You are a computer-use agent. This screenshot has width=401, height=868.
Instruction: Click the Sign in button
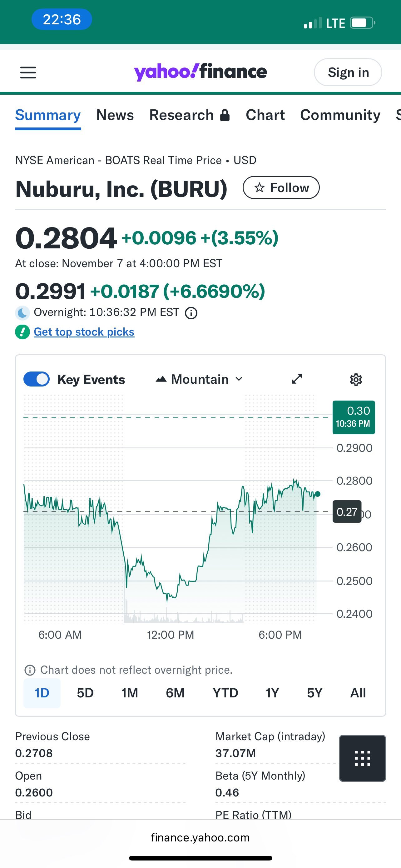pos(348,72)
